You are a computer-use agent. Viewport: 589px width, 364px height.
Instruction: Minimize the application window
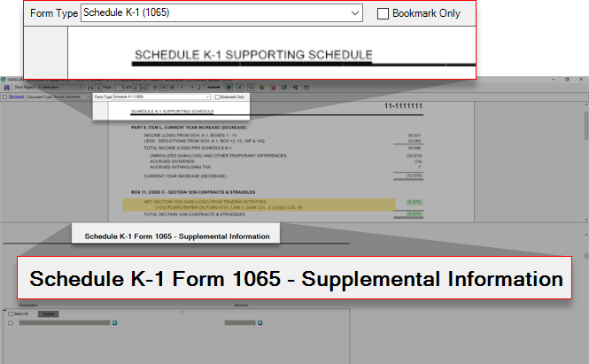click(x=554, y=79)
